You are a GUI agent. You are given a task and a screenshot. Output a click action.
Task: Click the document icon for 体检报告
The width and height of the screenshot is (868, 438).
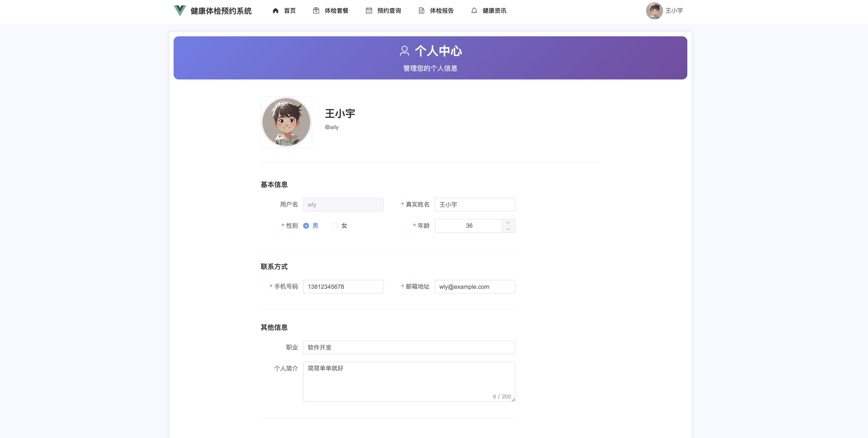[x=421, y=11]
